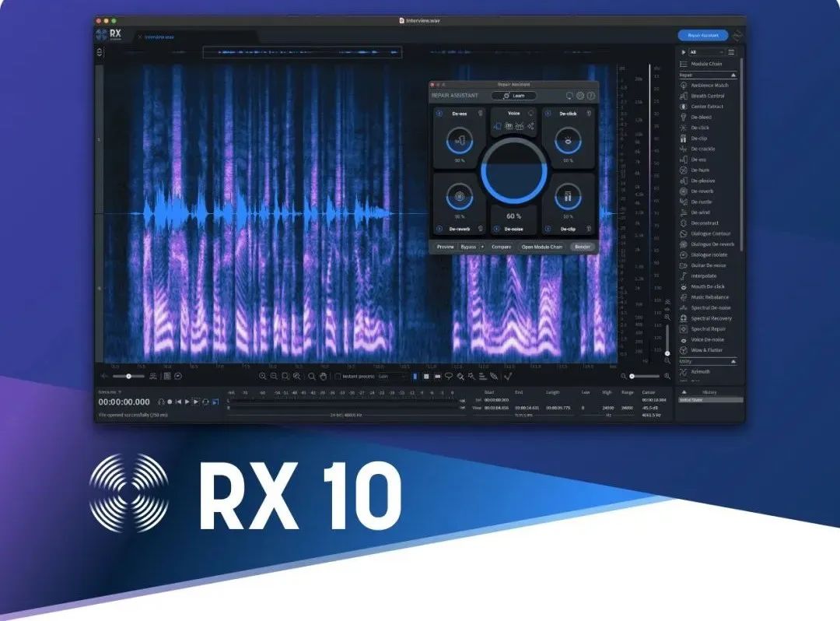Screen dimensions: 840x621
Task: Open the Mouth De-click module
Action: point(702,286)
